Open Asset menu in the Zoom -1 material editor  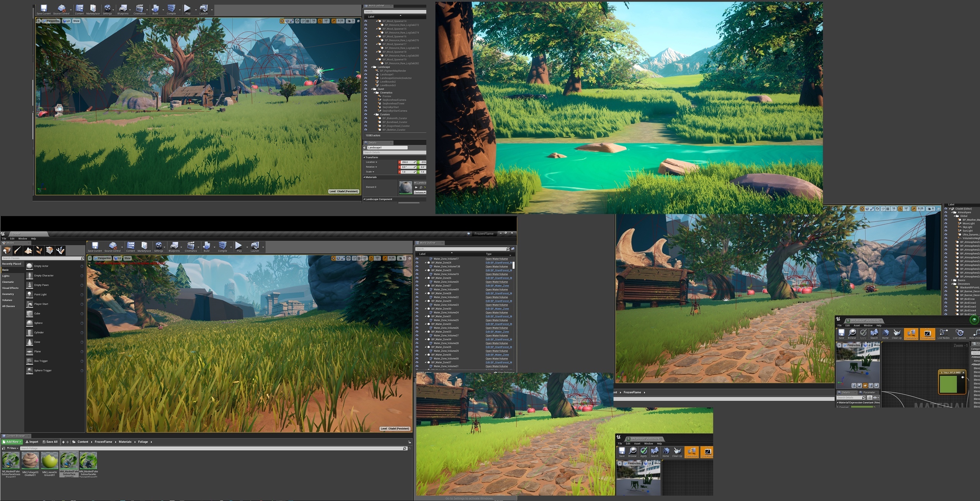857,326
